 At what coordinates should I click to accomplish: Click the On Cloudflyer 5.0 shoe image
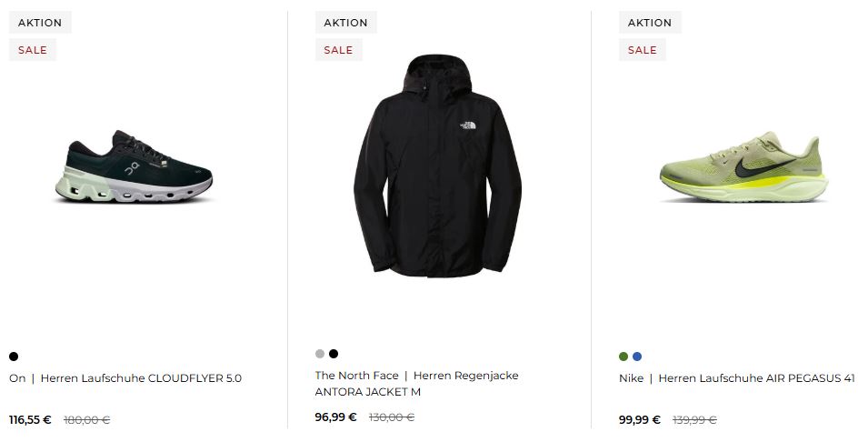coord(134,167)
